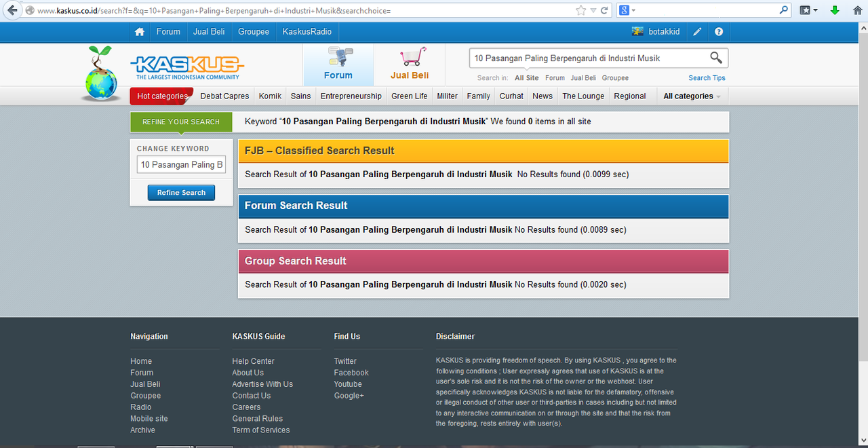This screenshot has height=448, width=868.
Task: Open the Term of Services link
Action: click(x=261, y=430)
